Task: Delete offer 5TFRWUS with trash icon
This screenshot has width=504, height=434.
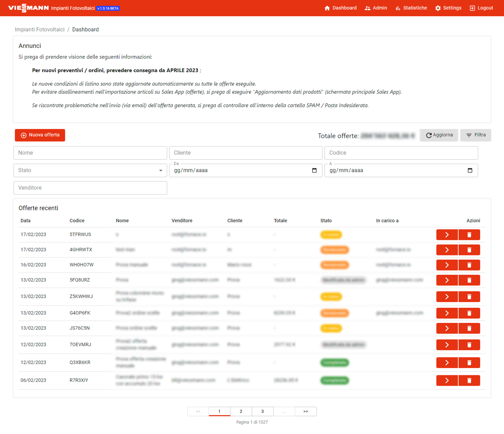Action: coord(469,235)
